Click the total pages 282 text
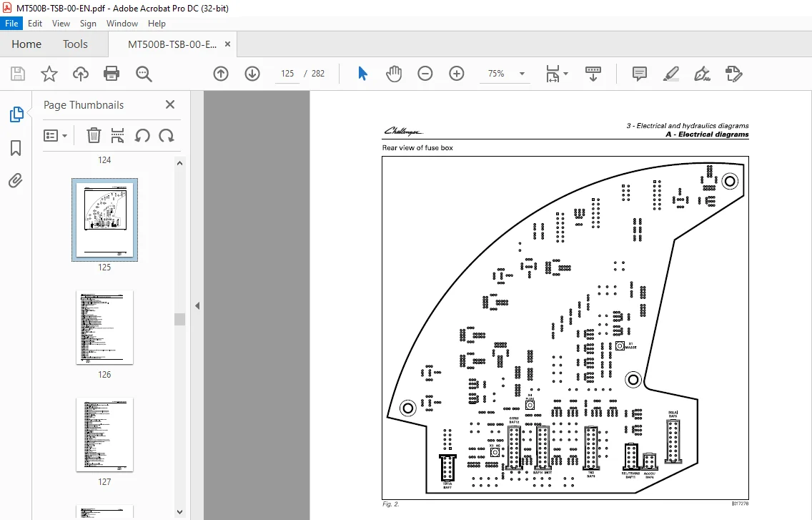The height and width of the screenshot is (520, 812). pos(318,74)
